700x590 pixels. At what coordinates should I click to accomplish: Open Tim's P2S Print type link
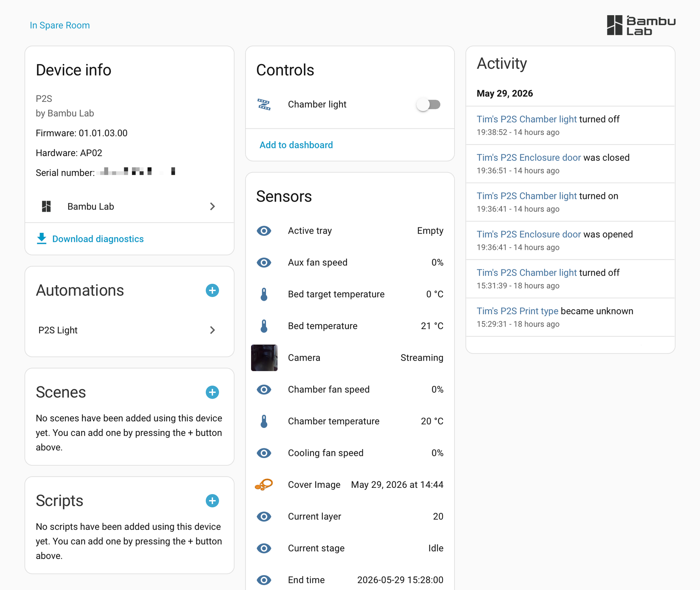pos(517,311)
